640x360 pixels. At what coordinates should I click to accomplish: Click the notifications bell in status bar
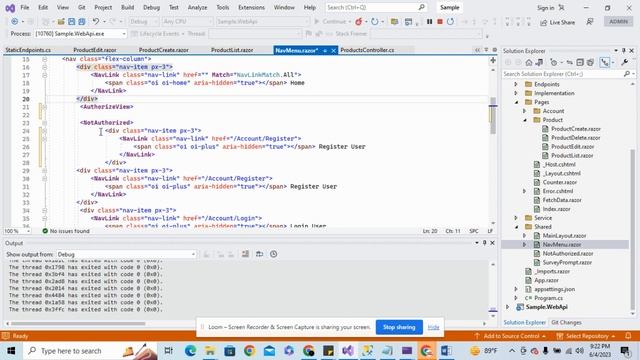point(628,336)
